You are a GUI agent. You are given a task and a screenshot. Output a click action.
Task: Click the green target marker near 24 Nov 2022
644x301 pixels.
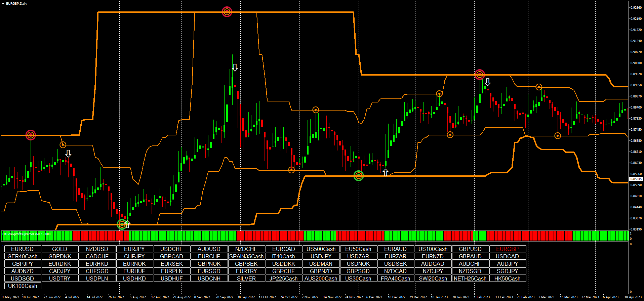click(x=359, y=176)
